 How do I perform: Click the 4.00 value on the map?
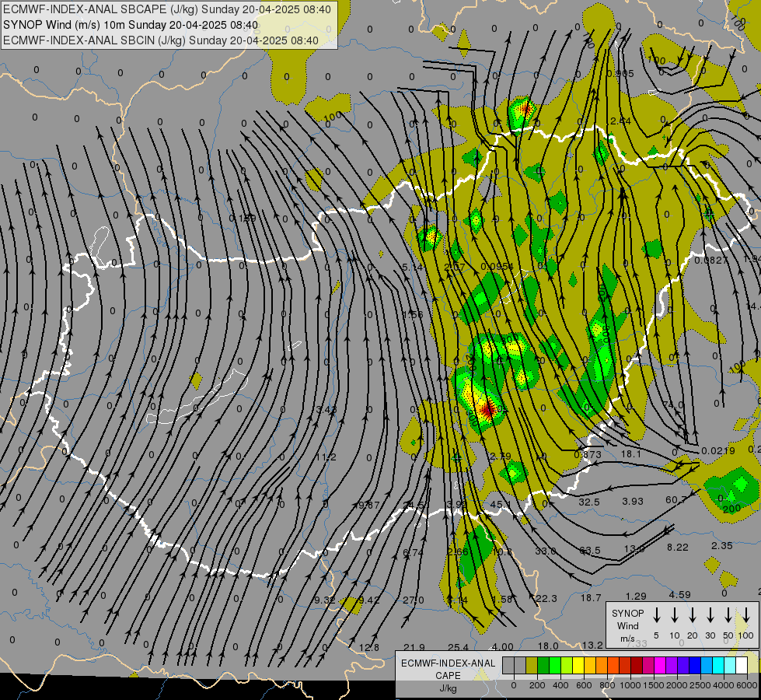click(x=503, y=647)
